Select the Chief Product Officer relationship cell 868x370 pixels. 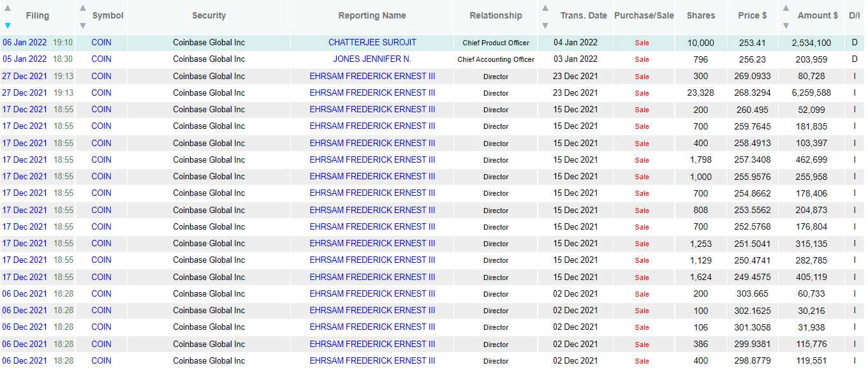pyautogui.click(x=496, y=43)
